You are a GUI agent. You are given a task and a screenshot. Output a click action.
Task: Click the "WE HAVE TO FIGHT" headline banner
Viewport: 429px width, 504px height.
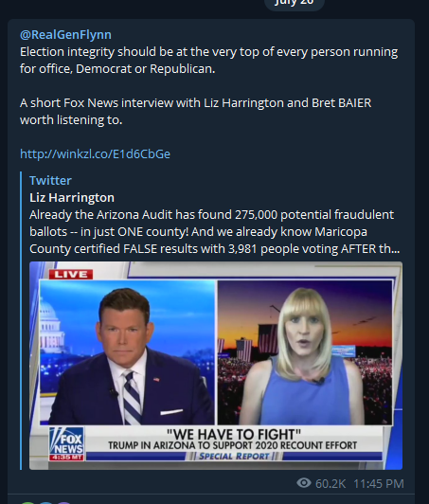click(x=234, y=434)
